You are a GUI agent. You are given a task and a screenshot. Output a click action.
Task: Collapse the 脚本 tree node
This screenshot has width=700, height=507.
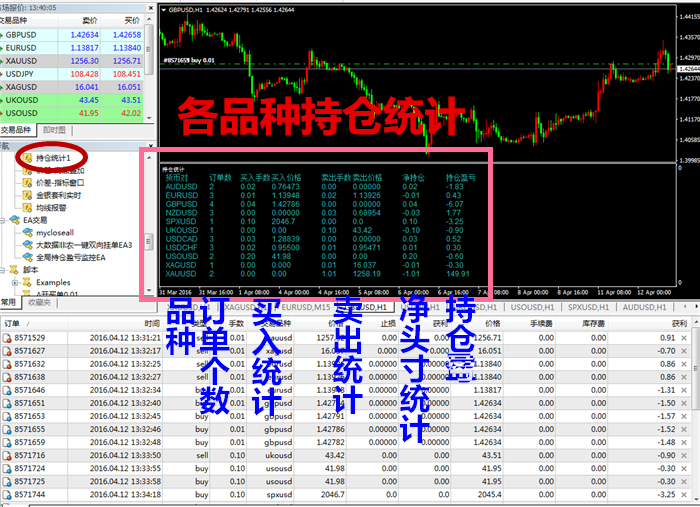pos(2,270)
